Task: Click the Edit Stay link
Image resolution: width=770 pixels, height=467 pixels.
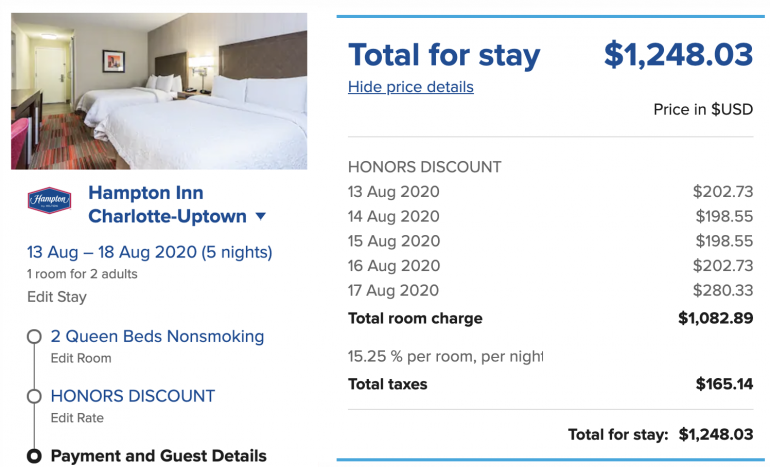Action: (57, 296)
